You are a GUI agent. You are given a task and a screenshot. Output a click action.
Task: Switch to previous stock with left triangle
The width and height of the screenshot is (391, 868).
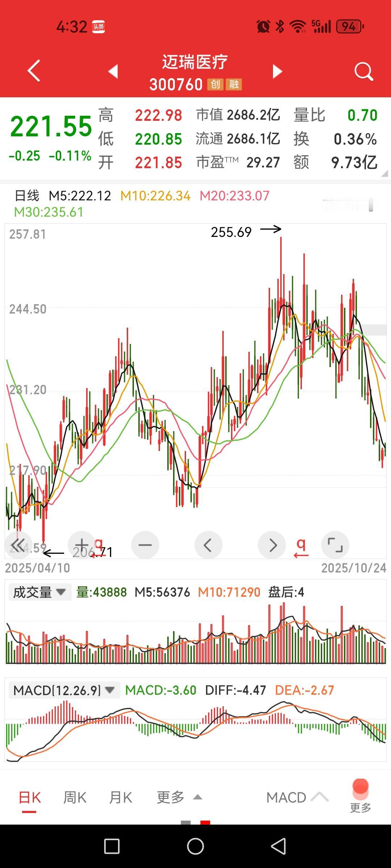[x=113, y=71]
